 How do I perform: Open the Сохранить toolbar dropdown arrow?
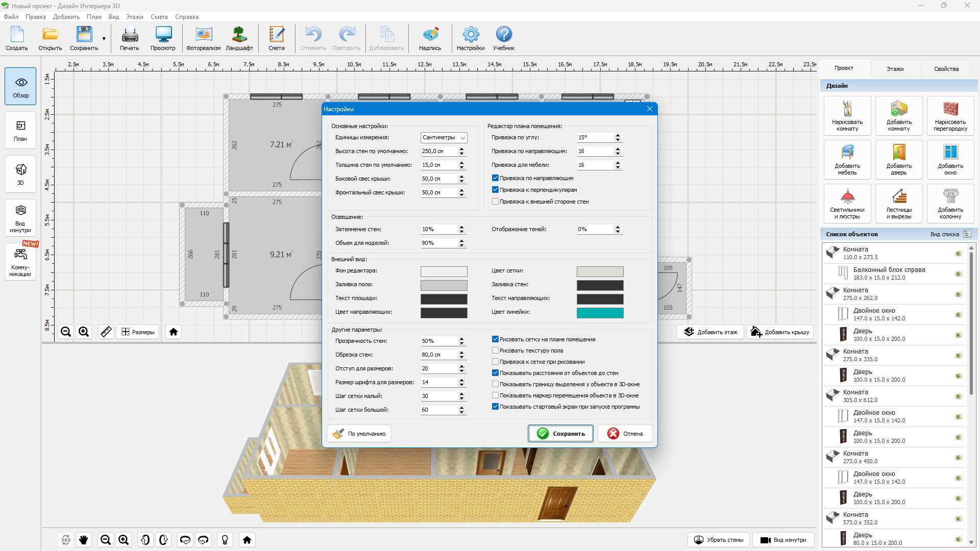(x=104, y=39)
